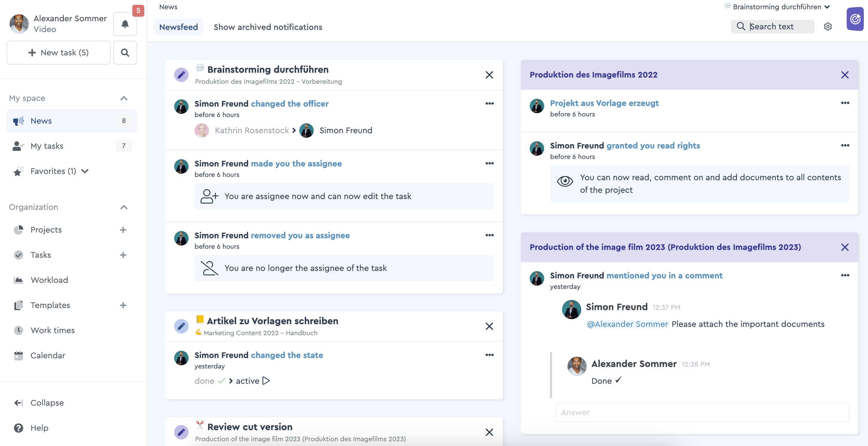
Task: Collapse the My space section
Action: pyautogui.click(x=124, y=98)
